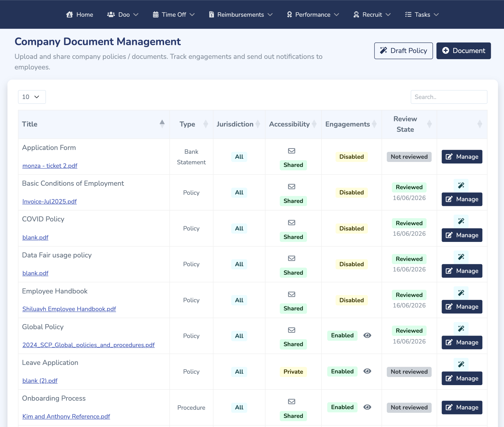Screen dimensions: 504x427
Task: Click envelope icon in Data Fair usage policy row
Action: [x=292, y=258]
